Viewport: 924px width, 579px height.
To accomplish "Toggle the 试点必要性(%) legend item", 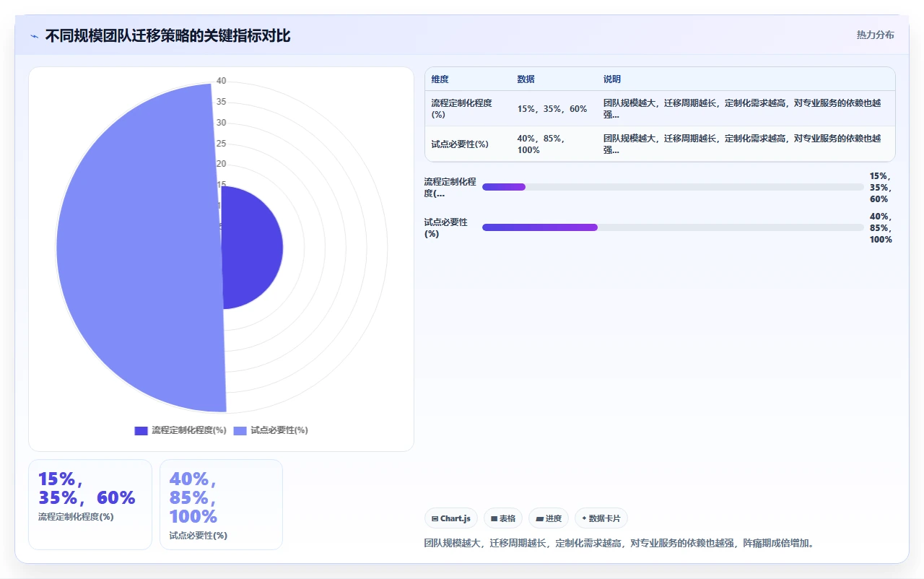I will (x=271, y=430).
